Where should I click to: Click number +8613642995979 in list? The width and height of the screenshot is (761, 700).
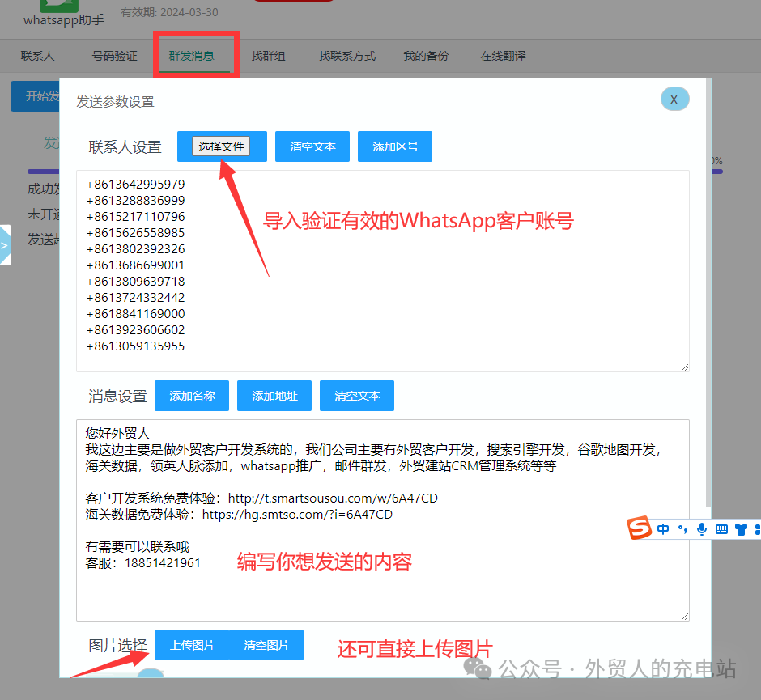pos(135,185)
